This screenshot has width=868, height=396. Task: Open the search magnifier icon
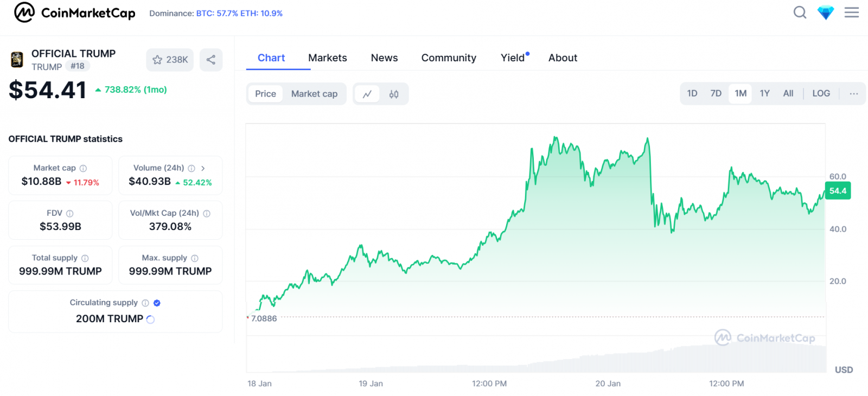[800, 12]
